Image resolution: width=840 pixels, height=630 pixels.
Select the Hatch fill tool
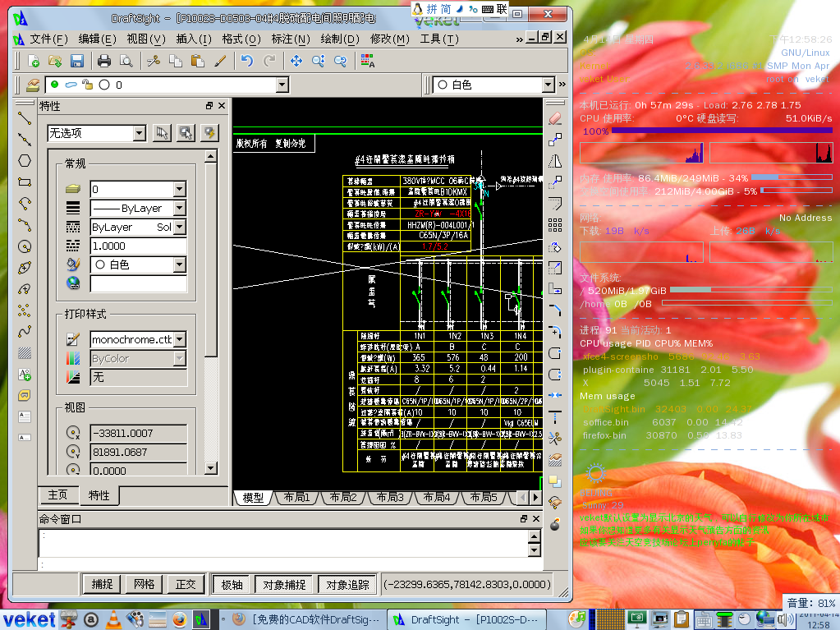point(24,353)
